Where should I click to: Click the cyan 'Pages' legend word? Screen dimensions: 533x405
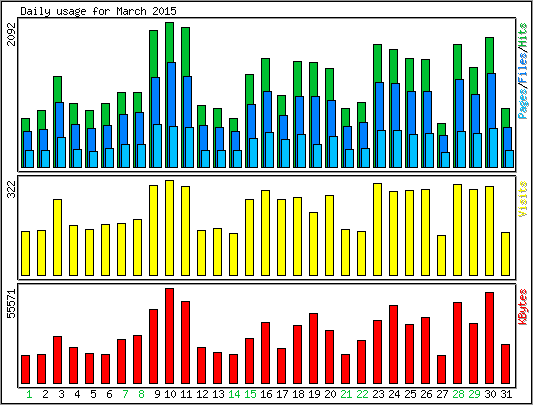click(523, 103)
